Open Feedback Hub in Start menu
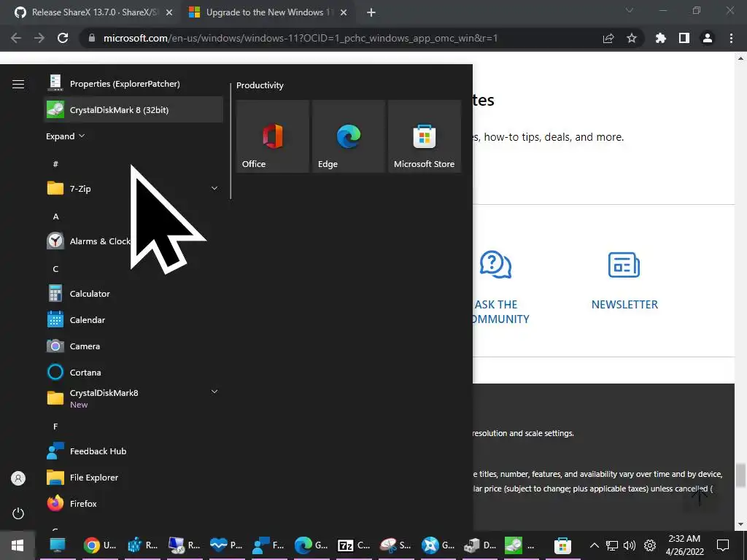Image resolution: width=747 pixels, height=560 pixels. (133, 451)
